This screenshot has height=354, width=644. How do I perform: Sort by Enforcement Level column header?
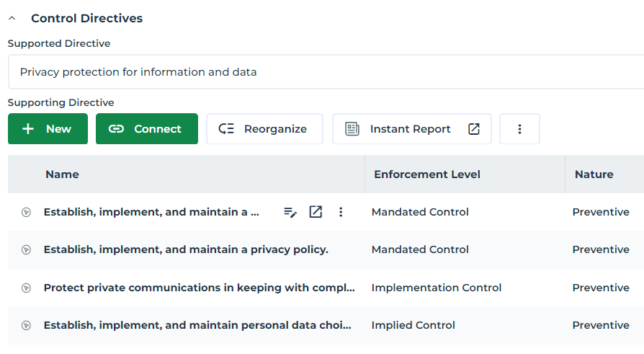point(426,174)
